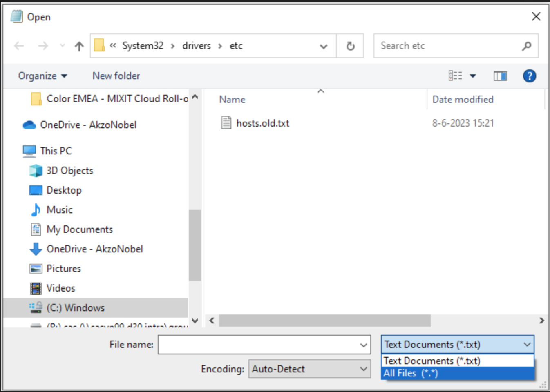Image resolution: width=550 pixels, height=392 pixels.
Task: Click the drivers breadcrumb segment
Action: (196, 46)
